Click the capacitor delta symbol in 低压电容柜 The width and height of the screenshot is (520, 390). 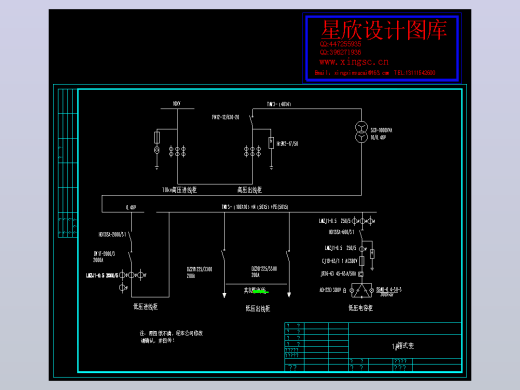pyautogui.click(x=361, y=291)
